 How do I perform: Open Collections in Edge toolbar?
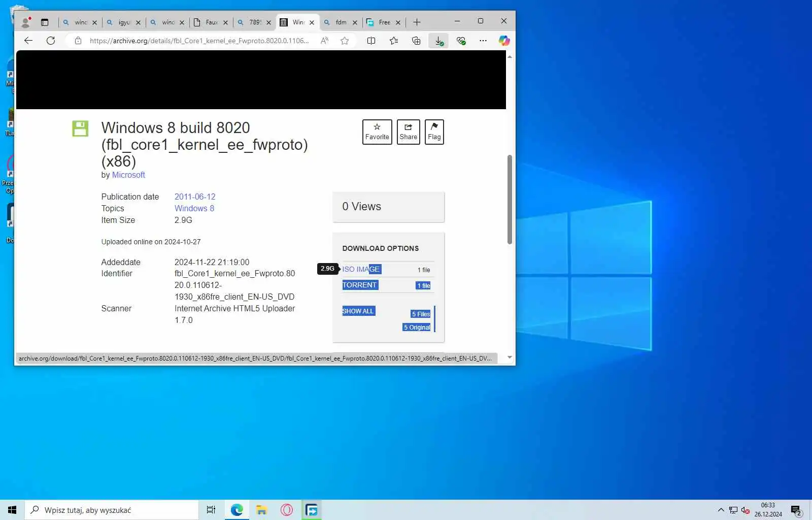(x=416, y=41)
